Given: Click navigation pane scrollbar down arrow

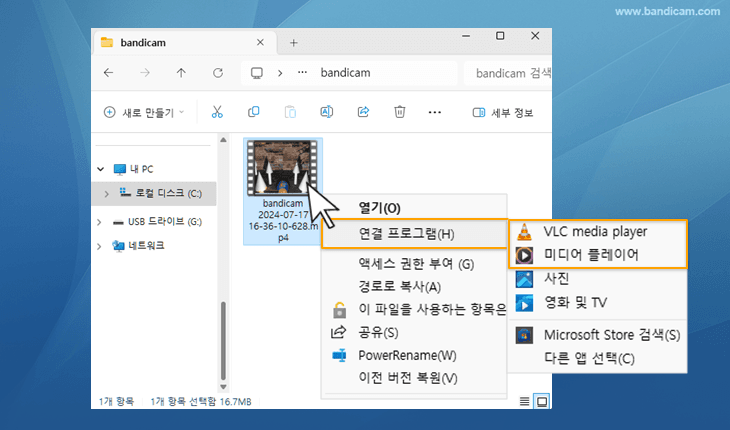Looking at the screenshot, I should 223,387.
